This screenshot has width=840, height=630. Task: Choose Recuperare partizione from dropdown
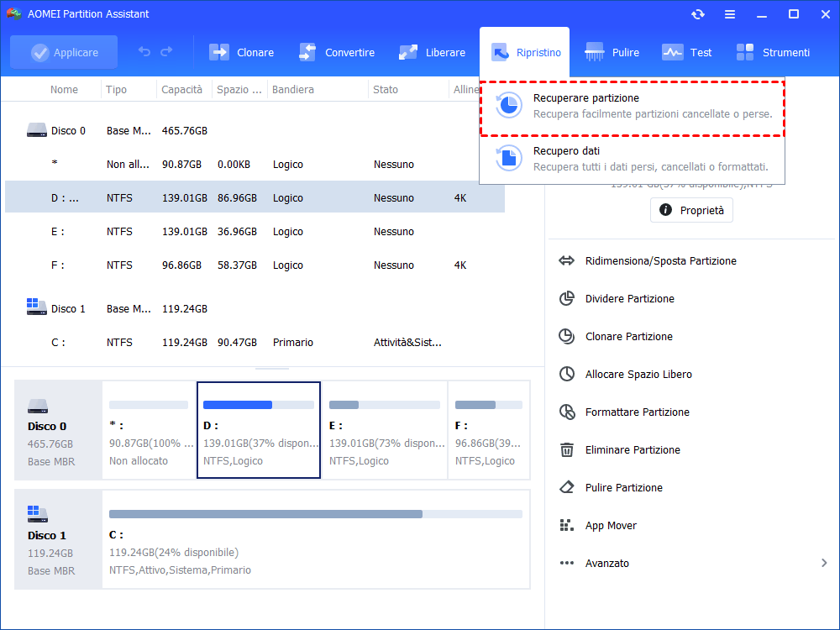tap(633, 108)
